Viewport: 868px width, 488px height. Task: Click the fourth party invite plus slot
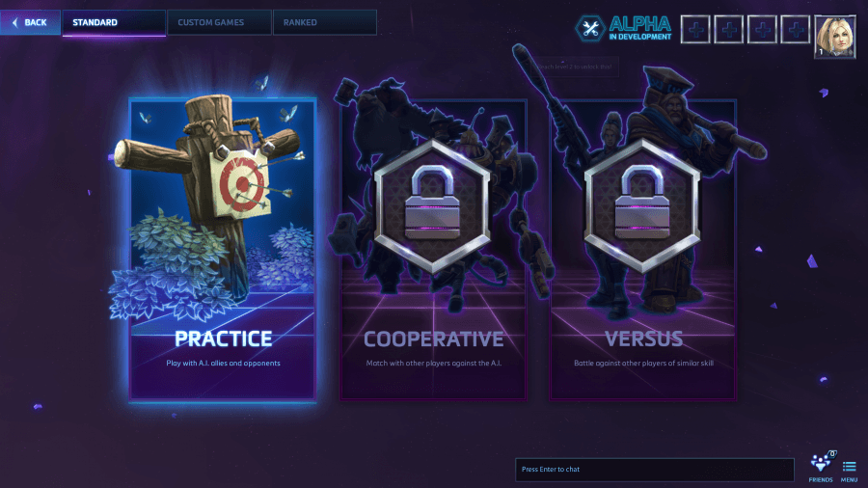[795, 29]
